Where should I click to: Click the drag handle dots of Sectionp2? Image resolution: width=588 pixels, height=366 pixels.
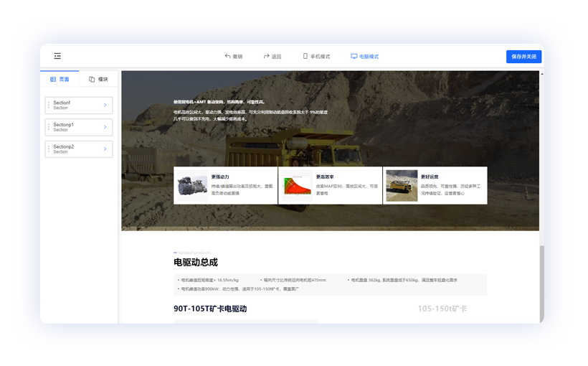(x=49, y=149)
